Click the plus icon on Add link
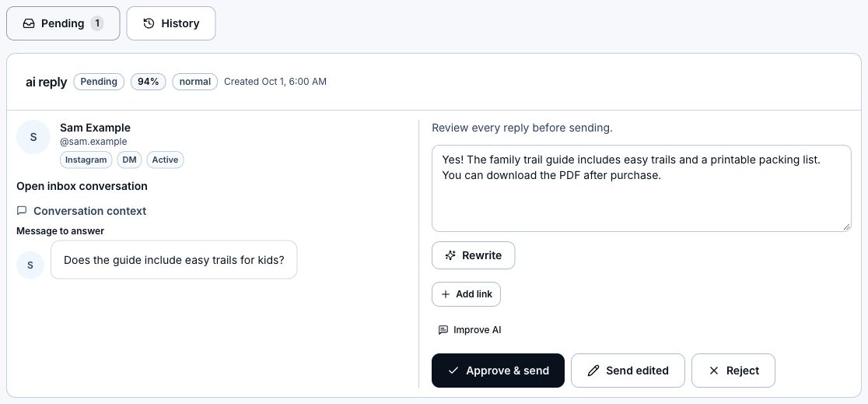 click(x=445, y=294)
